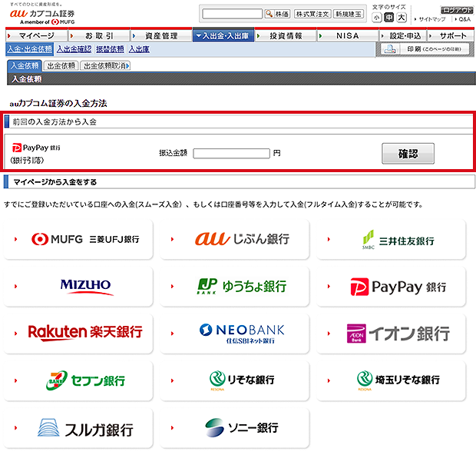Set font size to 大
Image resolution: width=476 pixels, height=455 pixels.
tap(402, 18)
